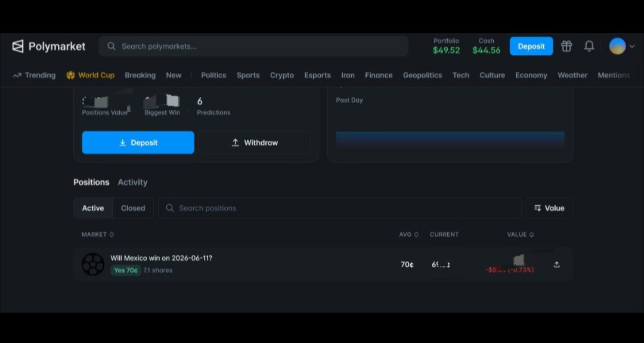Open the Mentions category
644x343 pixels.
[x=614, y=75]
